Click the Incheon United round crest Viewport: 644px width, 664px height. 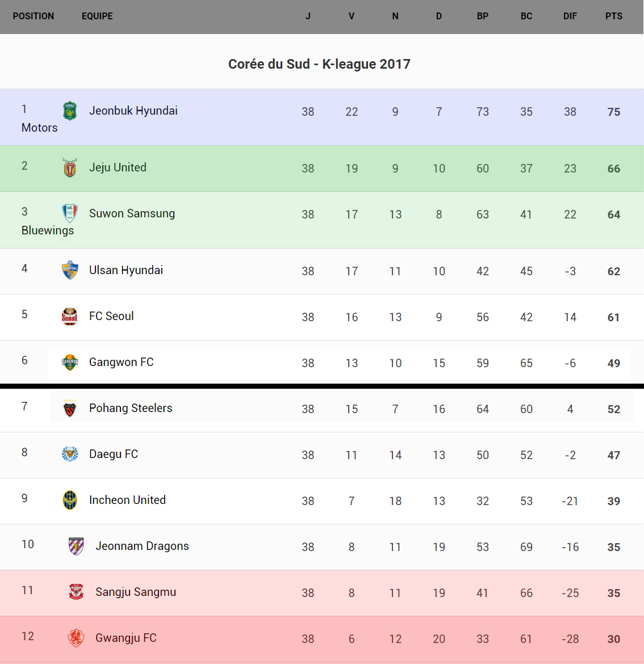click(70, 500)
